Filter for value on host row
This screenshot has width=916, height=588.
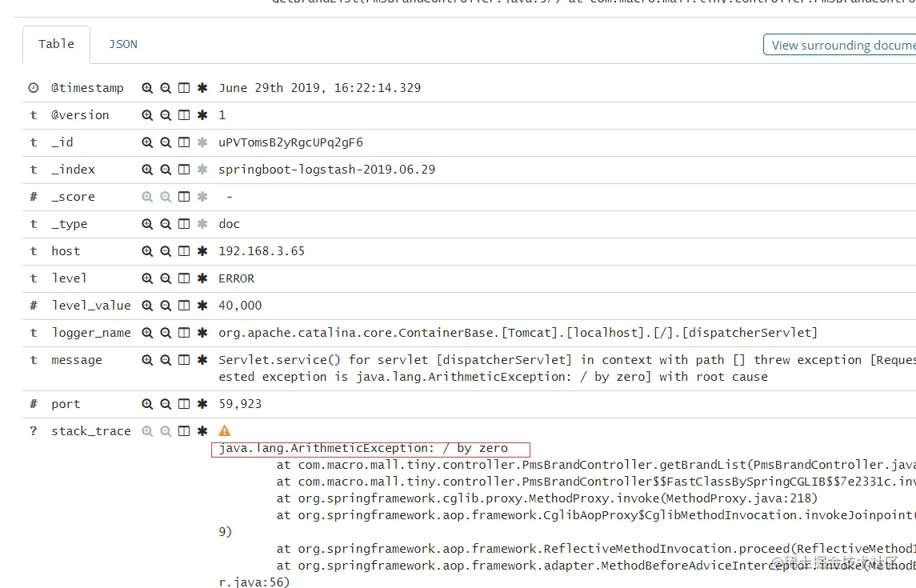pos(147,251)
